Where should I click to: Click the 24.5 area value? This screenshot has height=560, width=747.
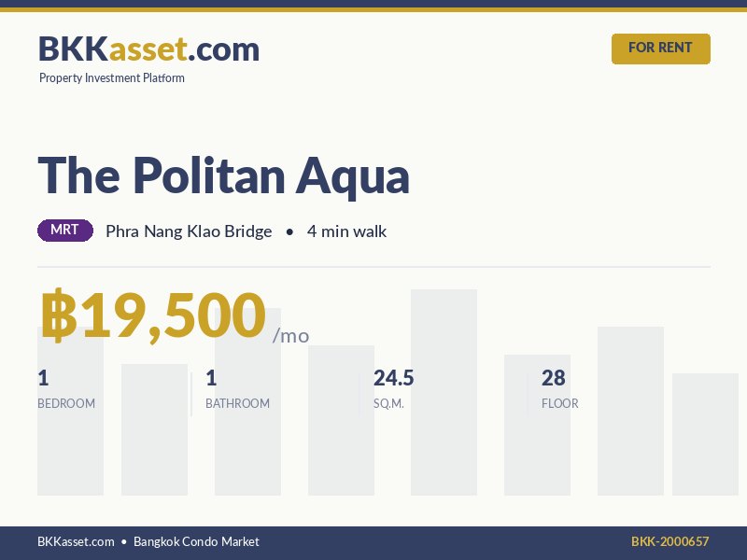click(x=393, y=378)
